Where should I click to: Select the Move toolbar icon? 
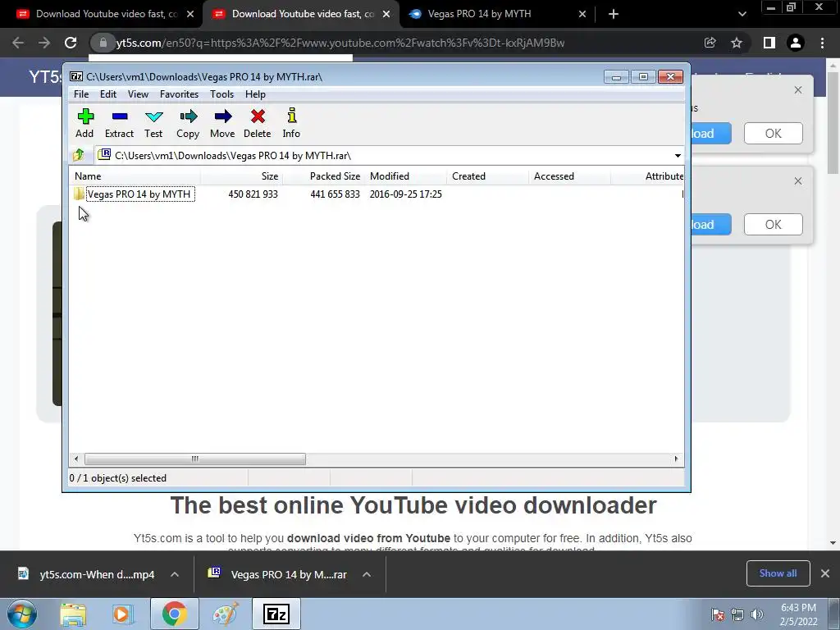[x=222, y=123]
